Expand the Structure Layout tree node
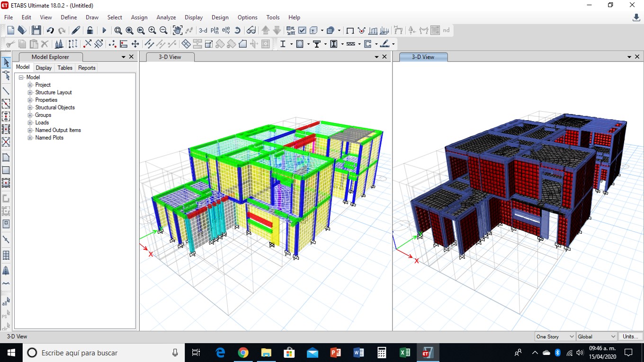 (30, 92)
